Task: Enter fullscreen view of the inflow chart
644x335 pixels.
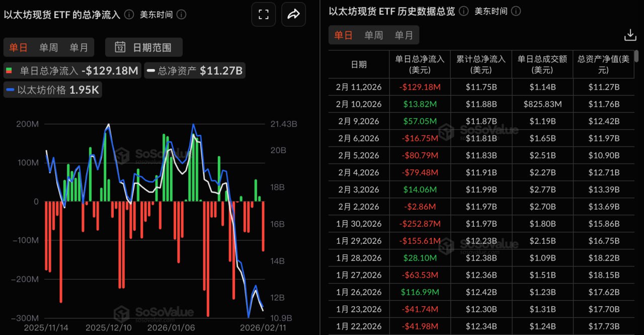Action: pos(264,14)
